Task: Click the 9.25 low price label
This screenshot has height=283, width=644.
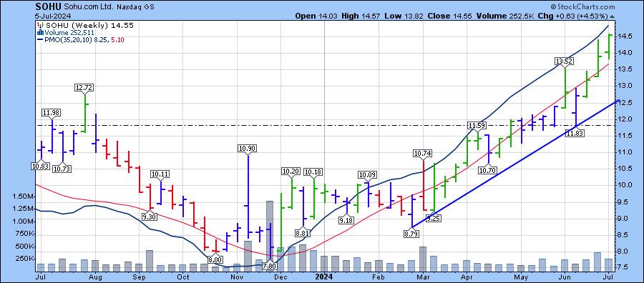Action: (x=434, y=218)
